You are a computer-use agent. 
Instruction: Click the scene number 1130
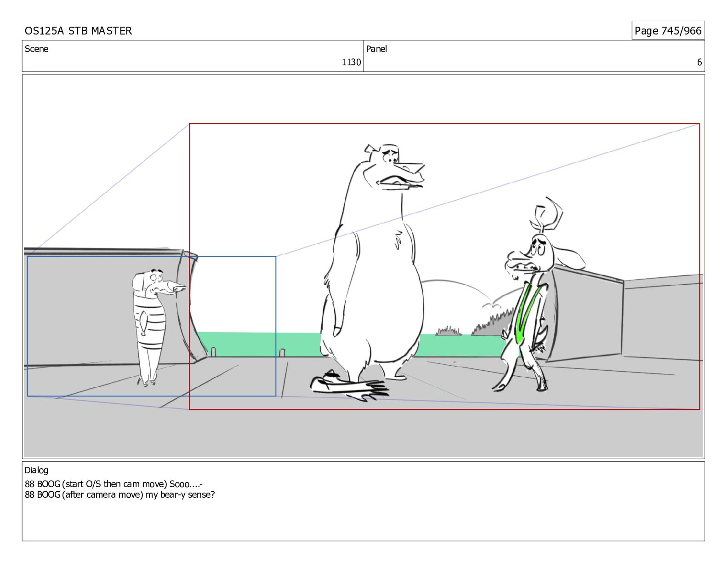(351, 62)
